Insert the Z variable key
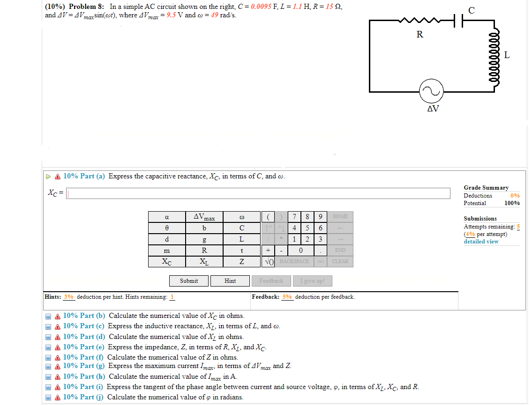 (241, 262)
